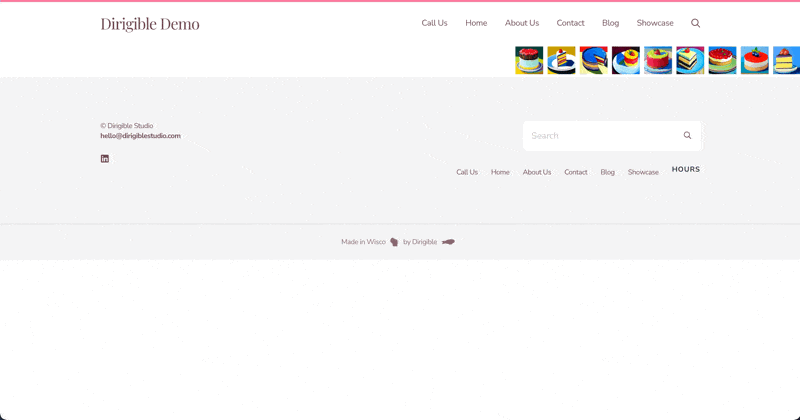Navigate to Blog in the header menu
The width and height of the screenshot is (800, 420).
[x=610, y=23]
